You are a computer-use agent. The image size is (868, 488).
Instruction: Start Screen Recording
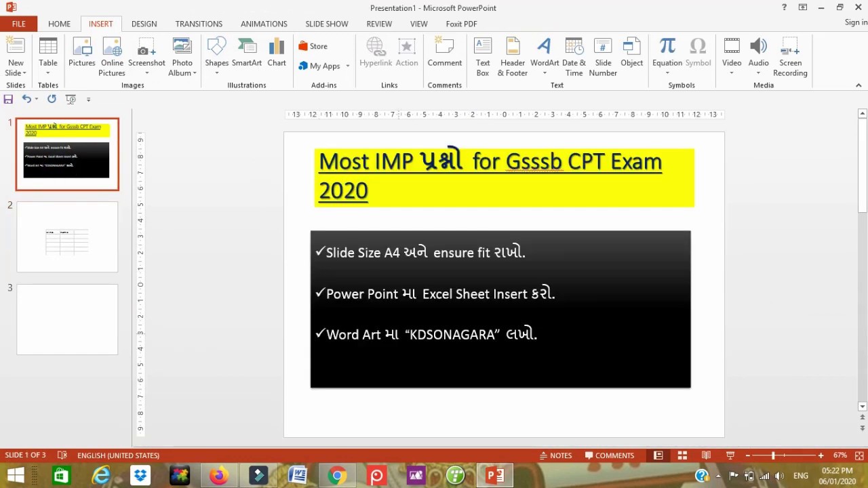[790, 57]
